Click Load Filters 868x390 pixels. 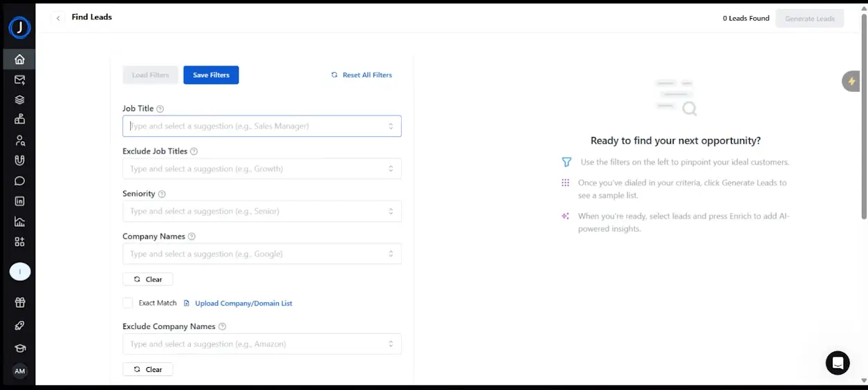pos(150,75)
